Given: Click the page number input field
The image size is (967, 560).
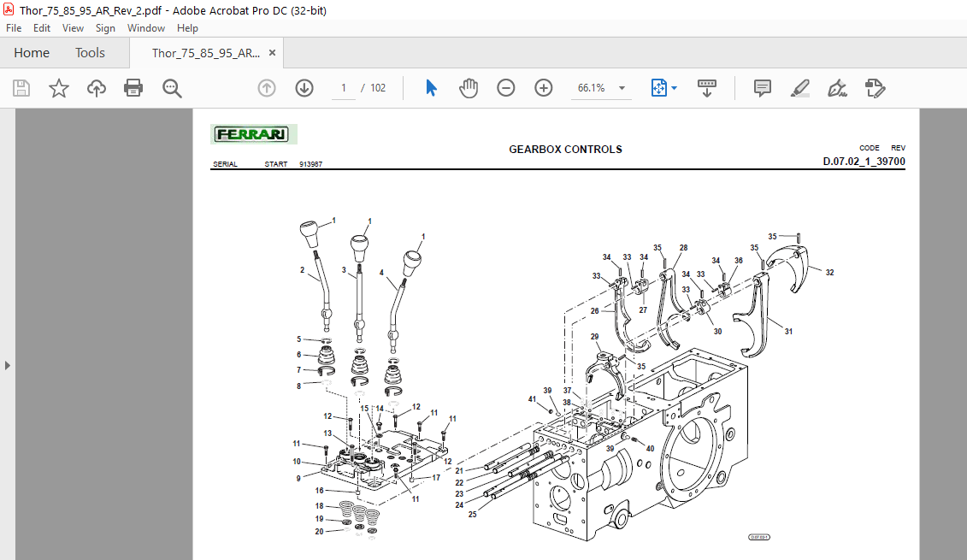Looking at the screenshot, I should 344,88.
